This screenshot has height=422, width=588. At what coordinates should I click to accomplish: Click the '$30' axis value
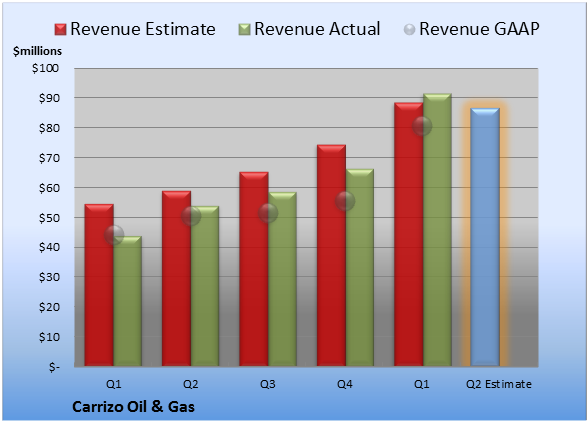coord(49,277)
